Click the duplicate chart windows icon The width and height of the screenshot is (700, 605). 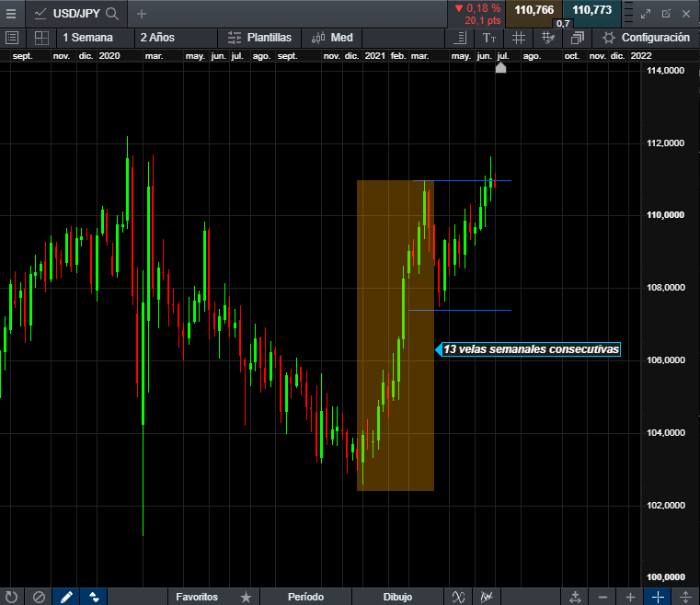tap(578, 38)
